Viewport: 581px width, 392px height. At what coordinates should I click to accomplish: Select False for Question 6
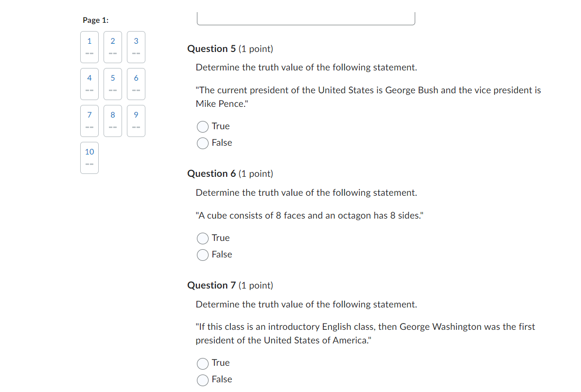pos(202,255)
